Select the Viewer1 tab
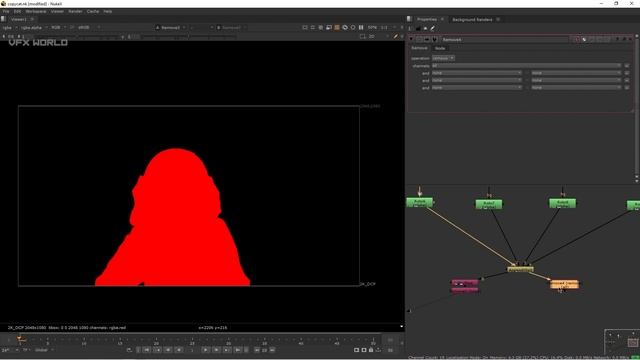This screenshot has width=640, height=360. point(19,19)
